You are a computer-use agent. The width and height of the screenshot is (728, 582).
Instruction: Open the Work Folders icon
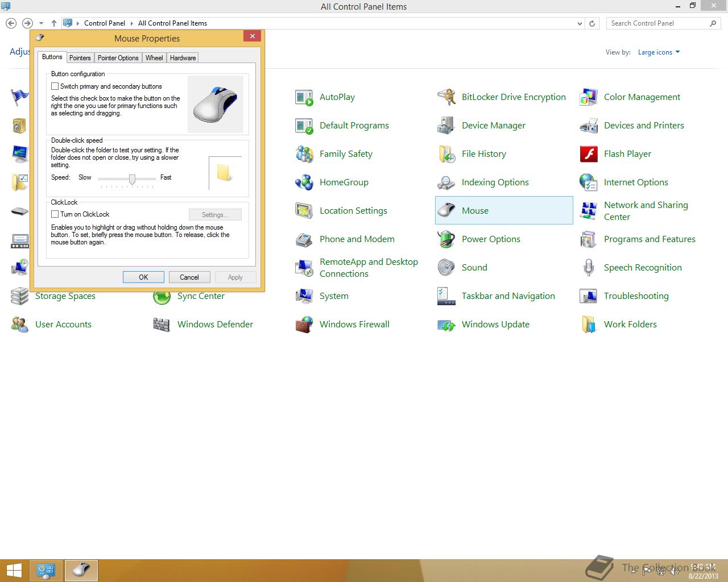(x=589, y=325)
